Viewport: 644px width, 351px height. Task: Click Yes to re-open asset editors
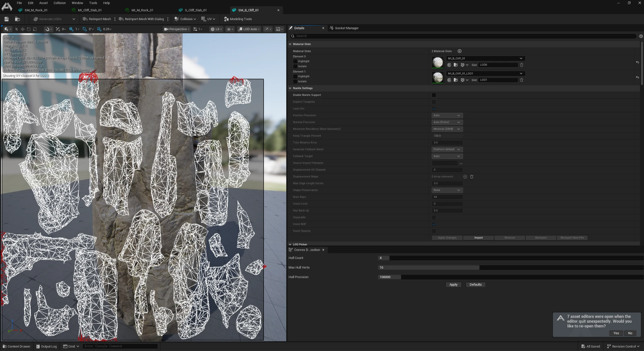(x=616, y=333)
